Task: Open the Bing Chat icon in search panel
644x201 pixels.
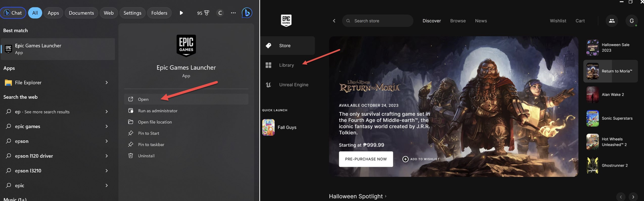Action: tap(13, 13)
